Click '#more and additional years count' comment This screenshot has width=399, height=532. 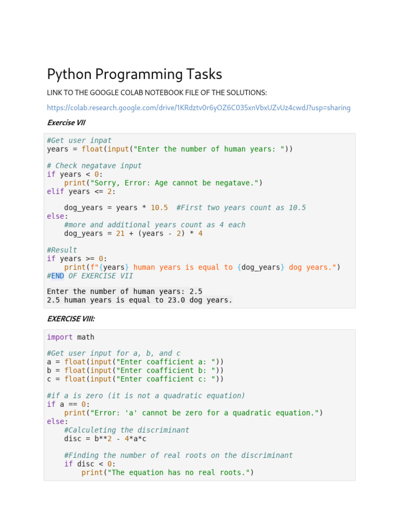(155, 225)
